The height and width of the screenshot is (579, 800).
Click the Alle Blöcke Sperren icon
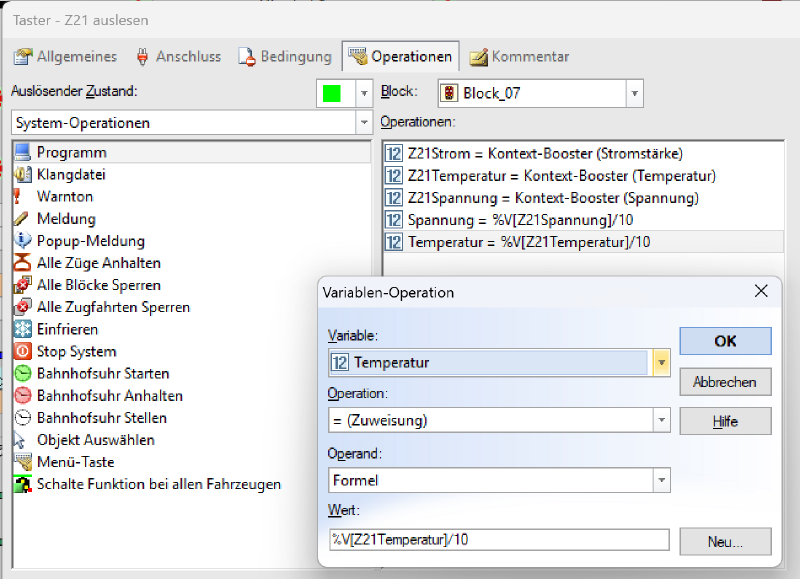22,285
